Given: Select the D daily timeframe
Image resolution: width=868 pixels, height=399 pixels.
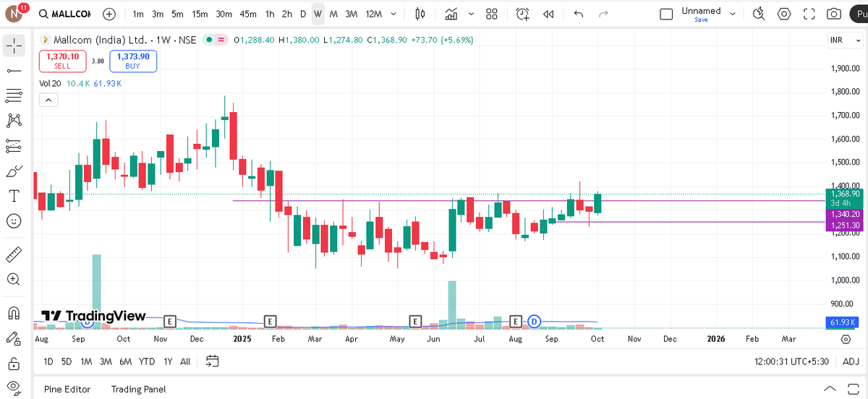Looking at the screenshot, I should tap(303, 14).
